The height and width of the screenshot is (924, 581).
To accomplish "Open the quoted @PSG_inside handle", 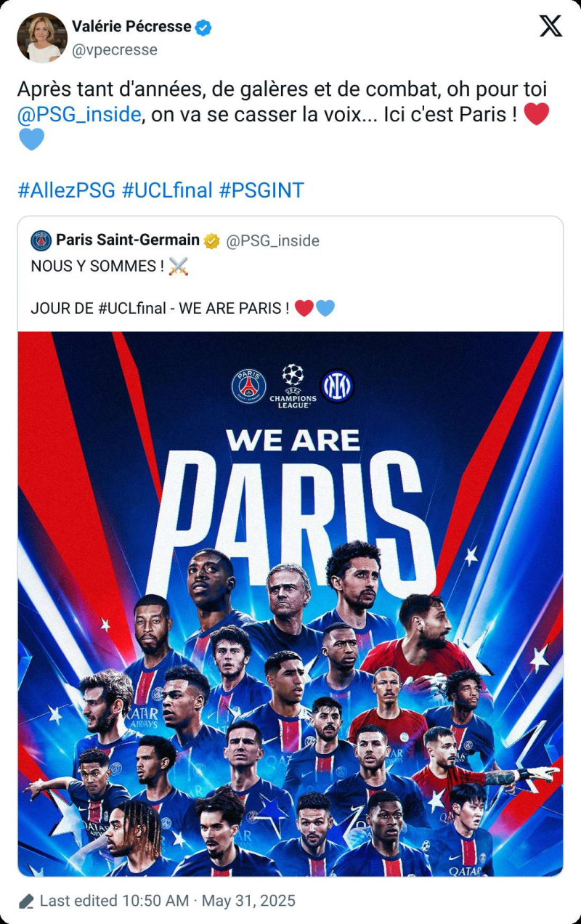I will click(x=272, y=240).
